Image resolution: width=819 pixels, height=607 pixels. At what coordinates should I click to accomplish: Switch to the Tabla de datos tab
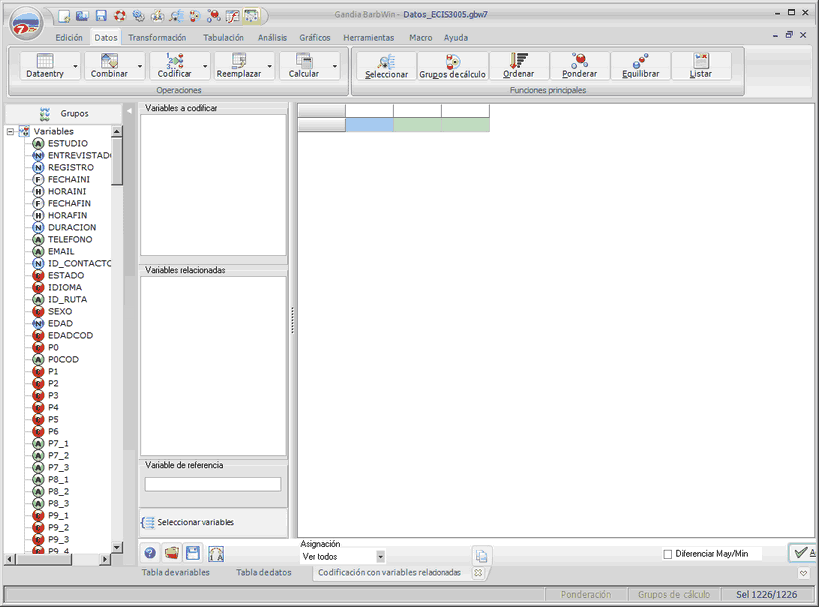(264, 573)
